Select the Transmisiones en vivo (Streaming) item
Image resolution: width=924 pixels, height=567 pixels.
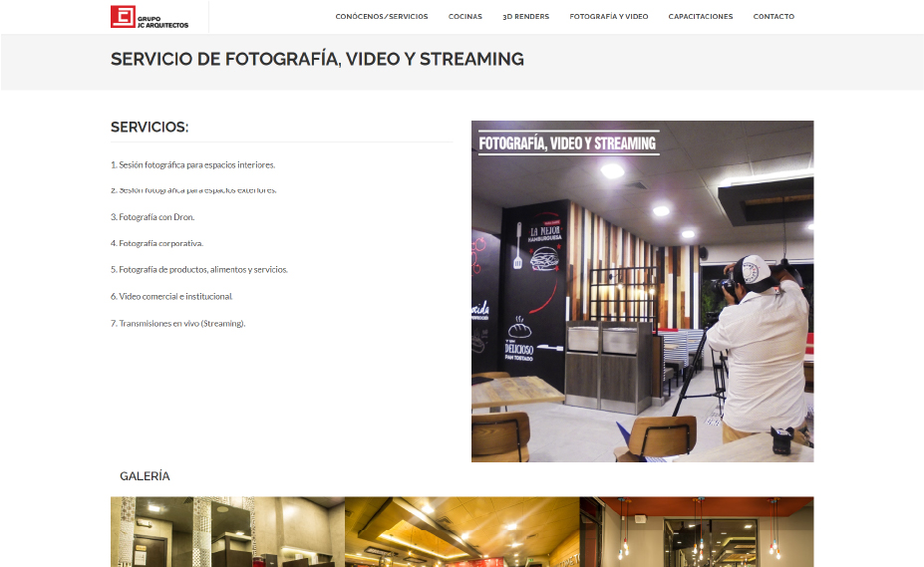click(177, 324)
